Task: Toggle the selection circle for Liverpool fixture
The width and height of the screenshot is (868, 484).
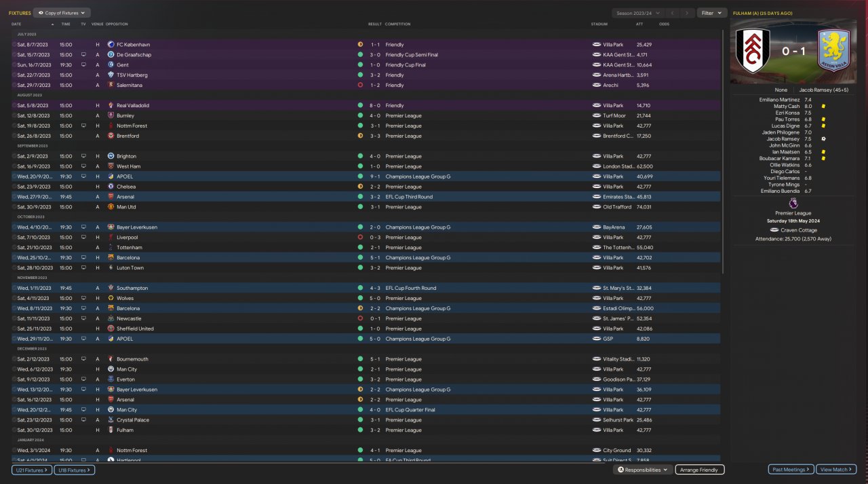Action: coord(14,238)
